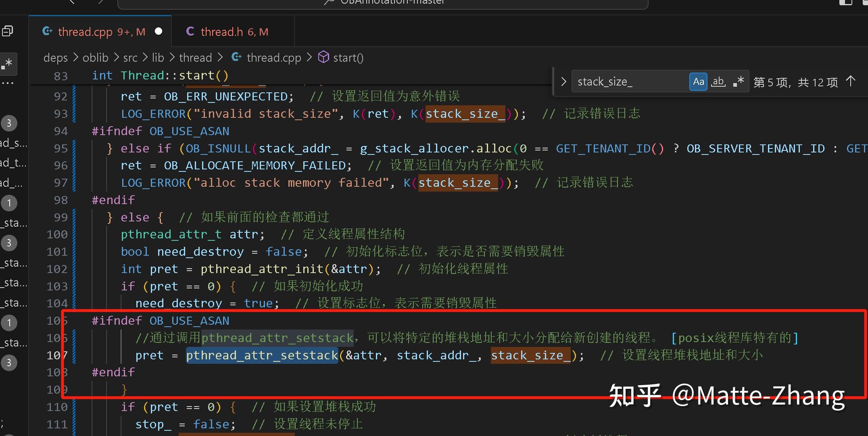This screenshot has width=868, height=436.
Task: Open the 'thread' breadcrumb dropdown
Action: (x=195, y=57)
